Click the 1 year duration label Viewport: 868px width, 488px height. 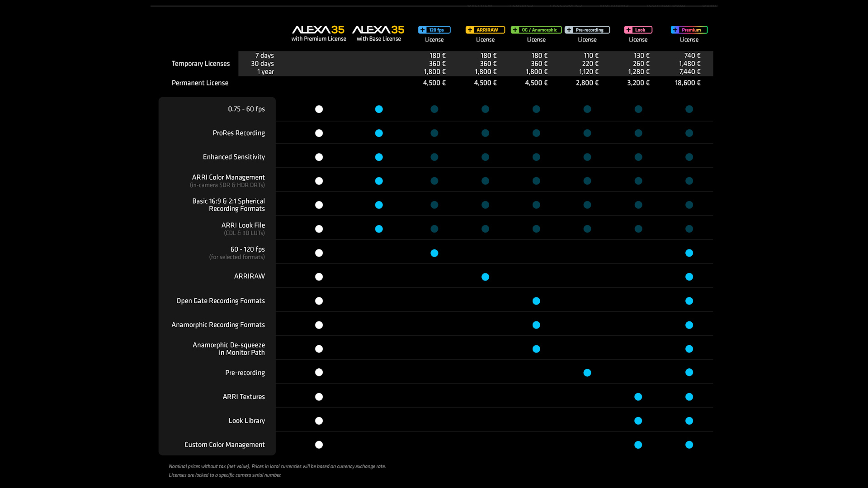coord(265,72)
